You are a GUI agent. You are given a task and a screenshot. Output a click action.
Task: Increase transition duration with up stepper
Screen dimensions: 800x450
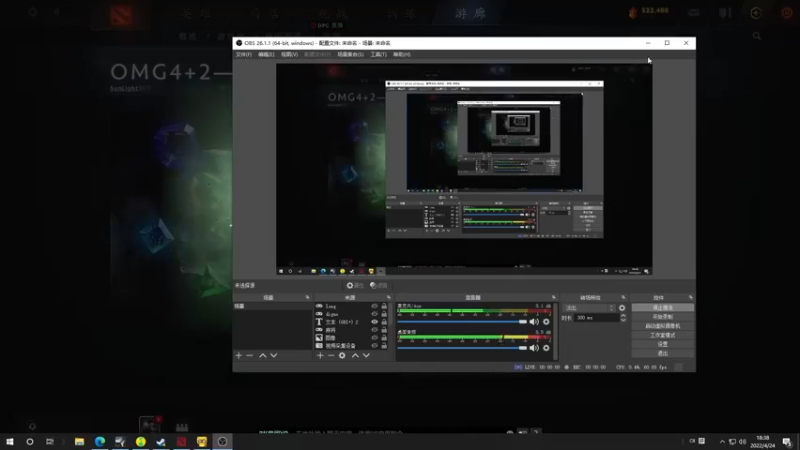point(623,316)
